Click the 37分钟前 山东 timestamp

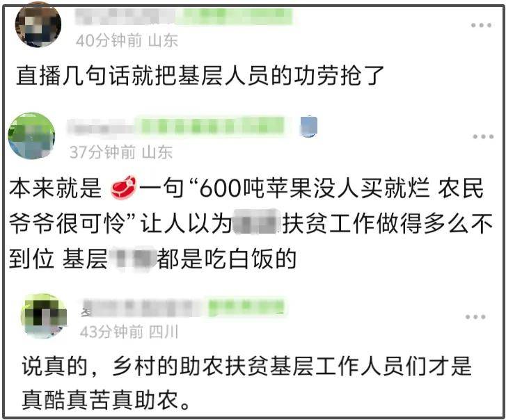121,152
